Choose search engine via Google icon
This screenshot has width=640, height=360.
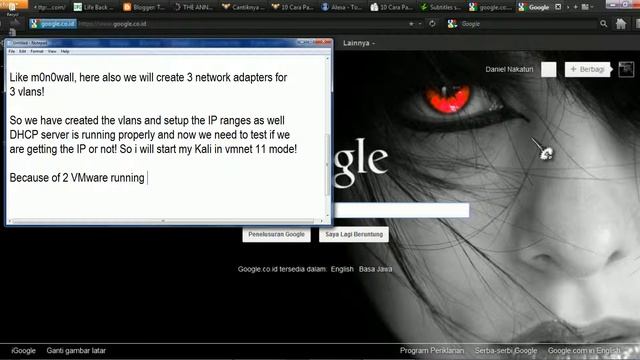pos(452,24)
